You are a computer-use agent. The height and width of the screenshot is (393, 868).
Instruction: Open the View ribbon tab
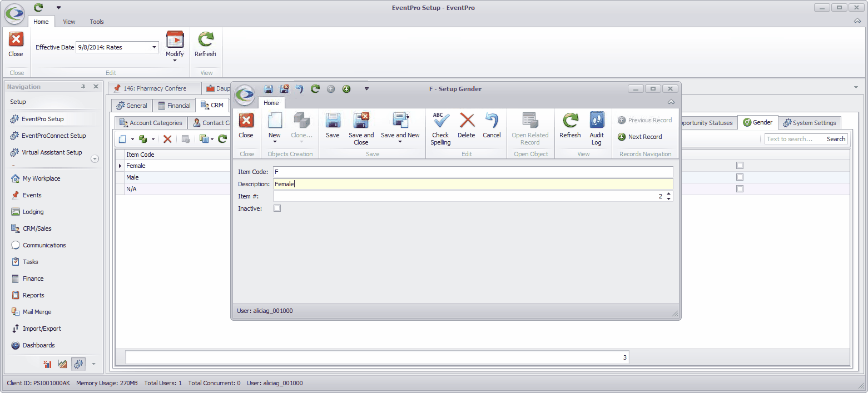69,22
